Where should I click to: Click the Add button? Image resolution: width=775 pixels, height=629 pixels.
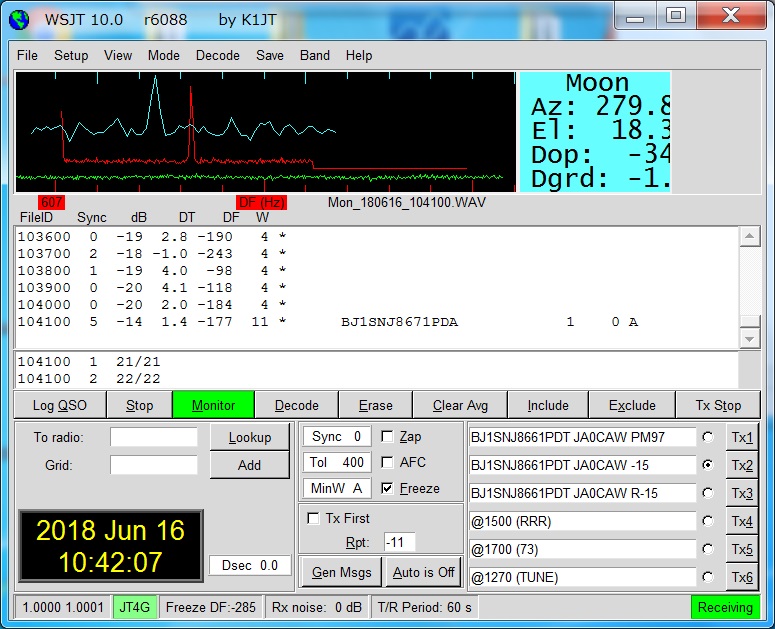pyautogui.click(x=250, y=465)
